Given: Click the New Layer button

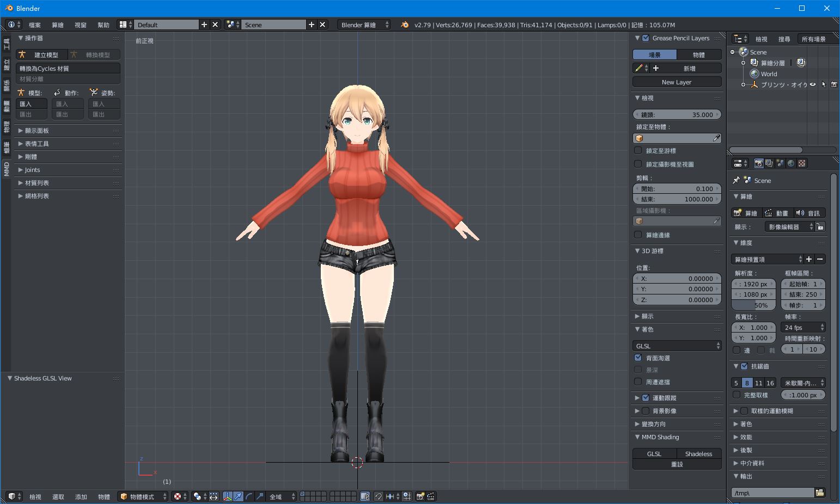Looking at the screenshot, I should (677, 82).
